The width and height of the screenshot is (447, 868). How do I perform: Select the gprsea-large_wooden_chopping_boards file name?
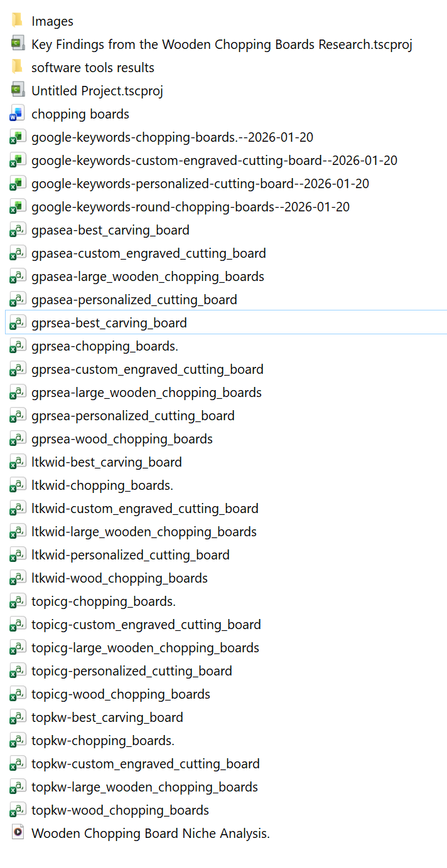(x=146, y=393)
